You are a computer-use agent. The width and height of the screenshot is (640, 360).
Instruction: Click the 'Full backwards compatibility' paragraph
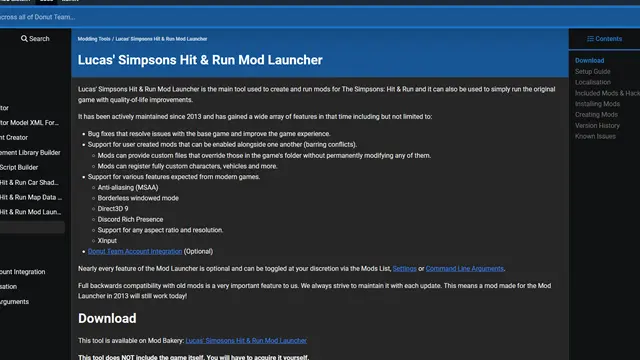point(314,291)
